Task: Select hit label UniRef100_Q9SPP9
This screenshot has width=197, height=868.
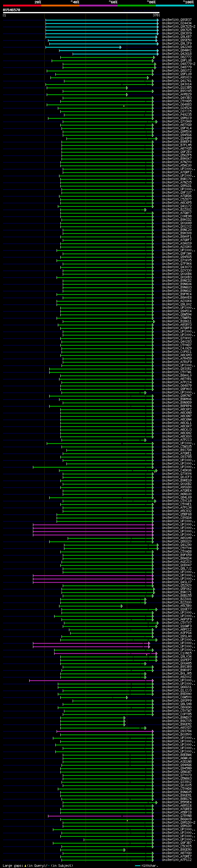Action: [177, 700]
